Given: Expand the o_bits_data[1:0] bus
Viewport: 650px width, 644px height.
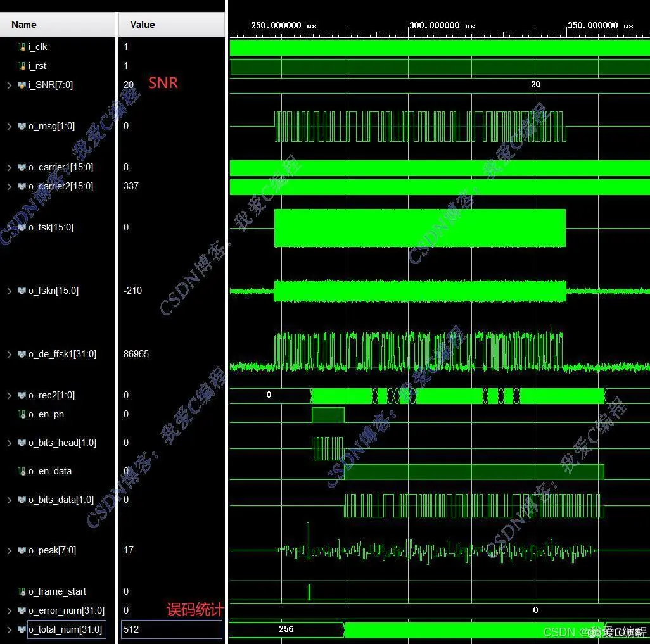Looking at the screenshot, I should [9, 500].
